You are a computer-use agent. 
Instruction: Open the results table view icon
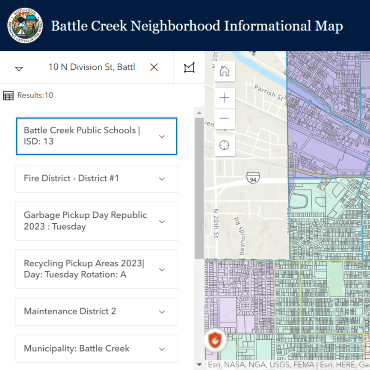click(8, 95)
